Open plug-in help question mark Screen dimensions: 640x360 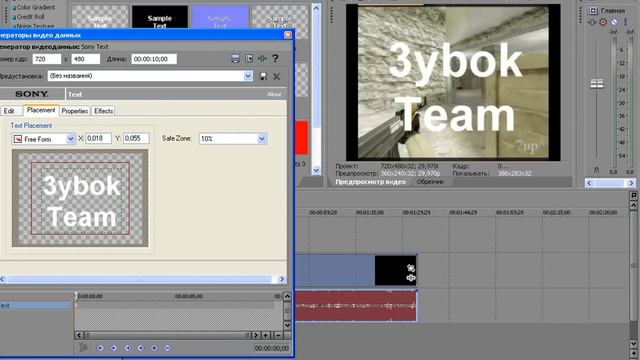(275, 58)
